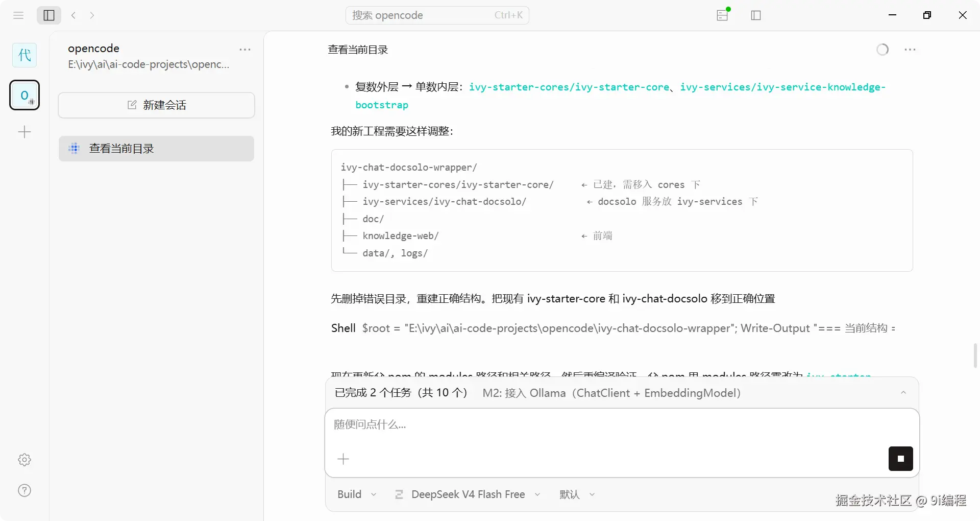980x521 pixels.
Task: Click the data/, logs/ code line
Action: 395,253
